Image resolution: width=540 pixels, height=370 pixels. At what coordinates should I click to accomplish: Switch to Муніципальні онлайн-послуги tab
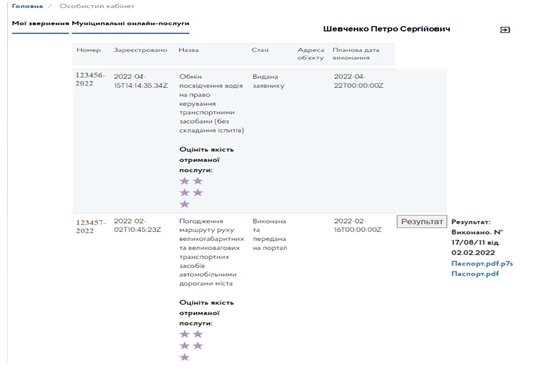(x=131, y=23)
